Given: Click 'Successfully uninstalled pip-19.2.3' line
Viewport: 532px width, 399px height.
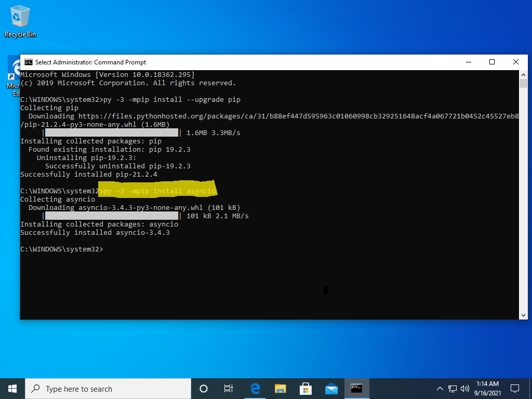Looking at the screenshot, I should point(118,166).
